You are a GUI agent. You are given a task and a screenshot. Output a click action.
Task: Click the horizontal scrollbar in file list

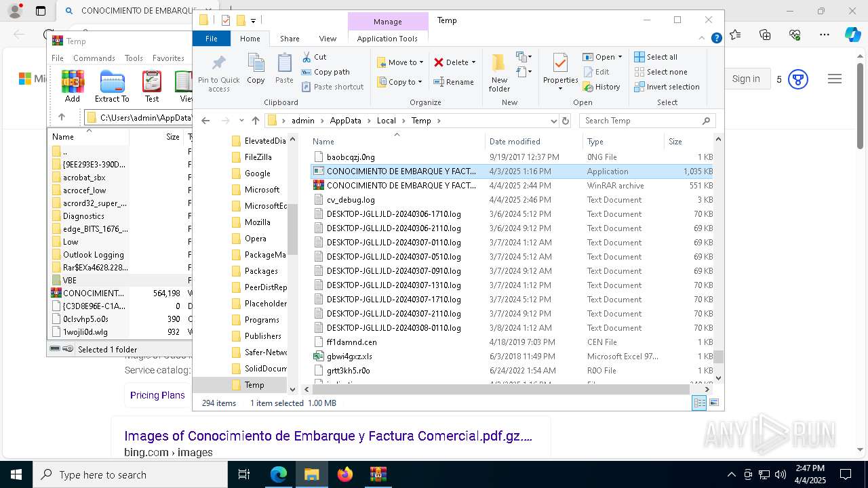tap(500, 389)
